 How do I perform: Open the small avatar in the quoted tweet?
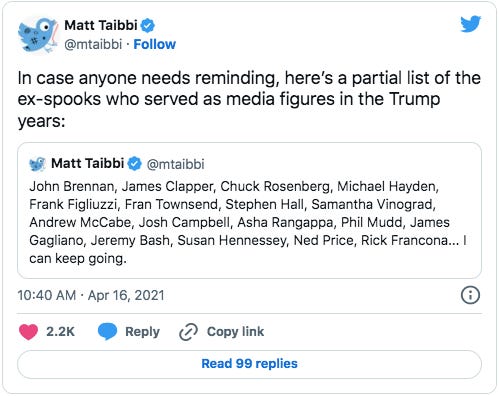[37, 164]
